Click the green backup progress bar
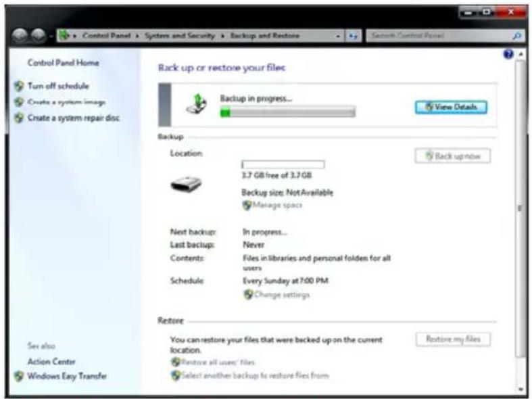 [x=288, y=112]
